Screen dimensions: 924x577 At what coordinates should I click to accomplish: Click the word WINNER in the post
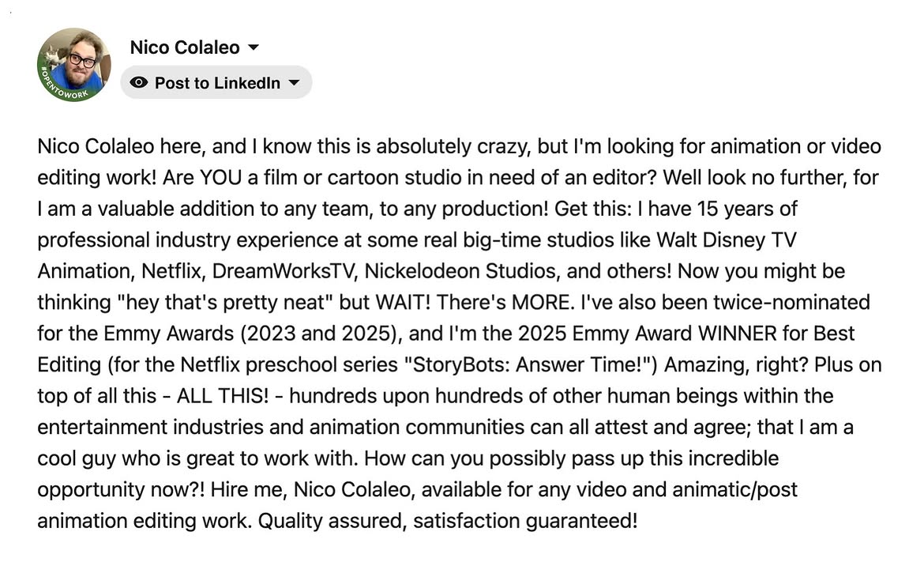737,334
